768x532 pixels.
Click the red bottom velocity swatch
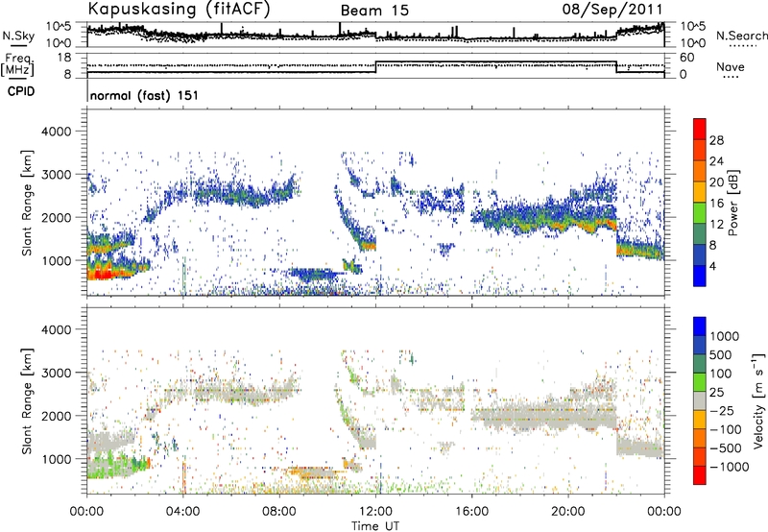(700, 475)
